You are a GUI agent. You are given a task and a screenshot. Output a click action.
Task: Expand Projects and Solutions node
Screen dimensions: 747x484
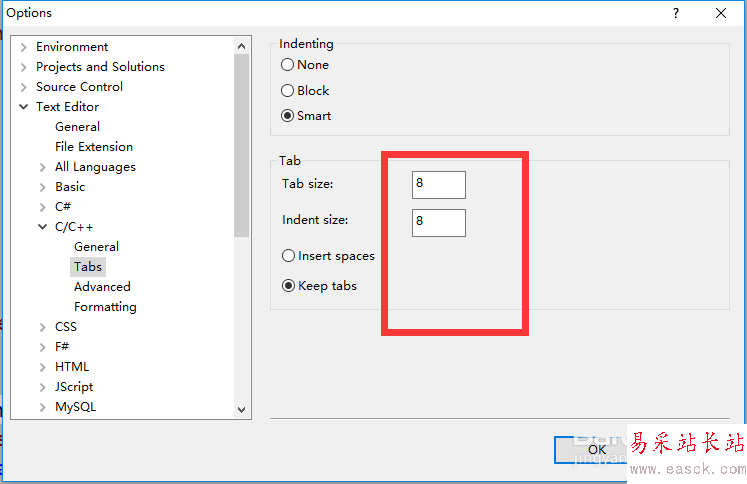[x=23, y=67]
